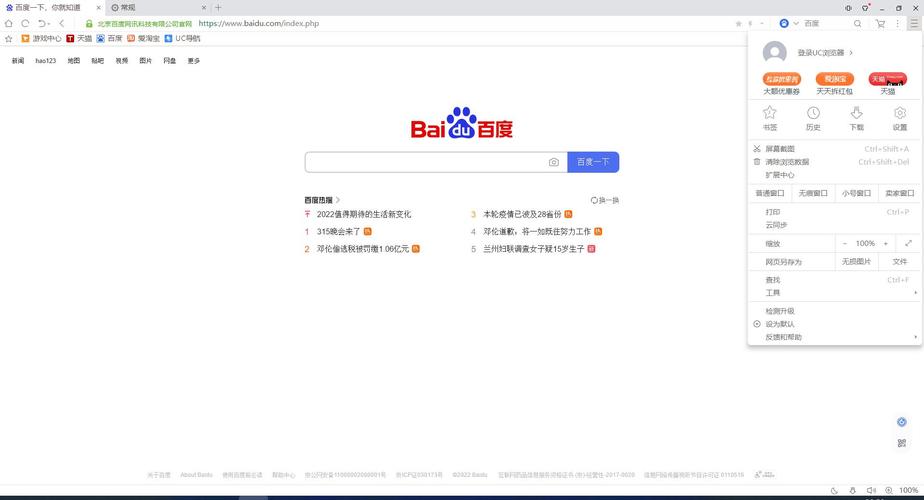Close the 常规 tab
924x500 pixels.
click(204, 8)
